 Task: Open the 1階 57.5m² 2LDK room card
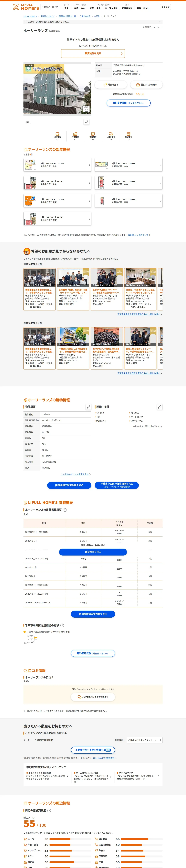(57, 219)
